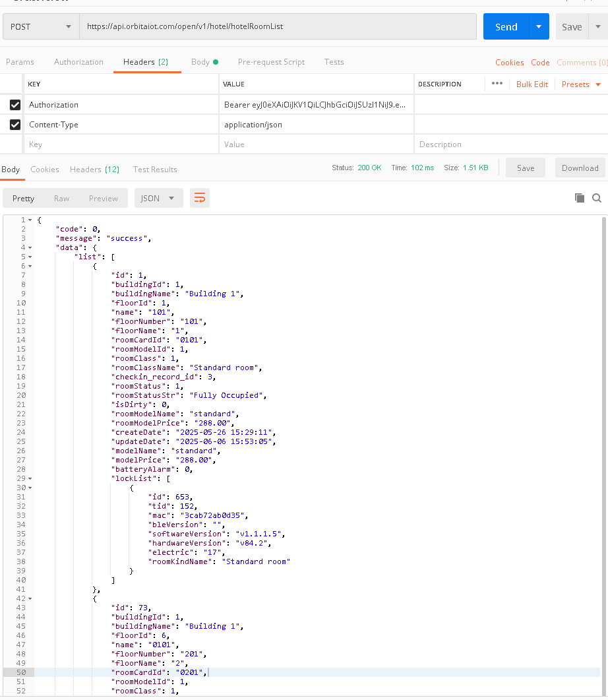This screenshot has width=608, height=700.
Task: Copy response body with the copy icon
Action: pyautogui.click(x=580, y=198)
